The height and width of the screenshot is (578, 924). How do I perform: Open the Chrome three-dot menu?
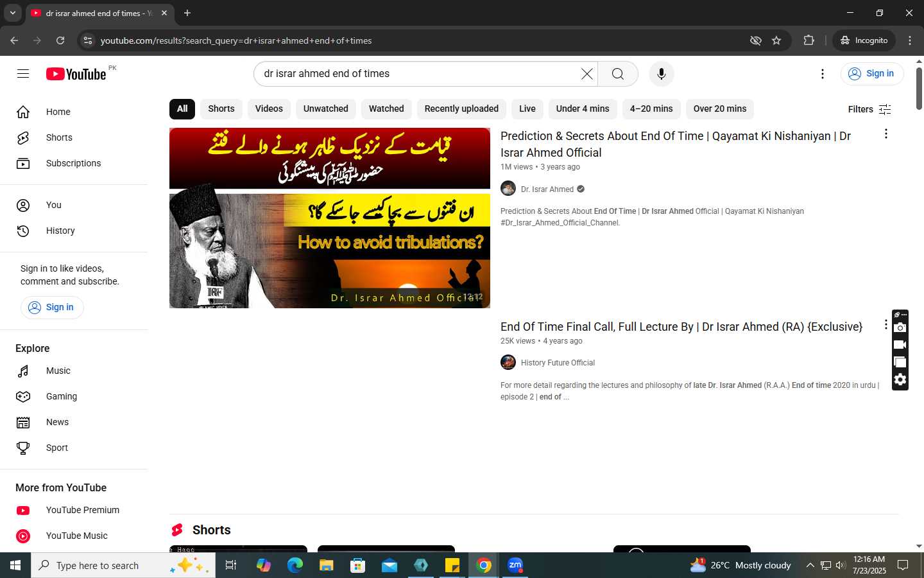910,40
